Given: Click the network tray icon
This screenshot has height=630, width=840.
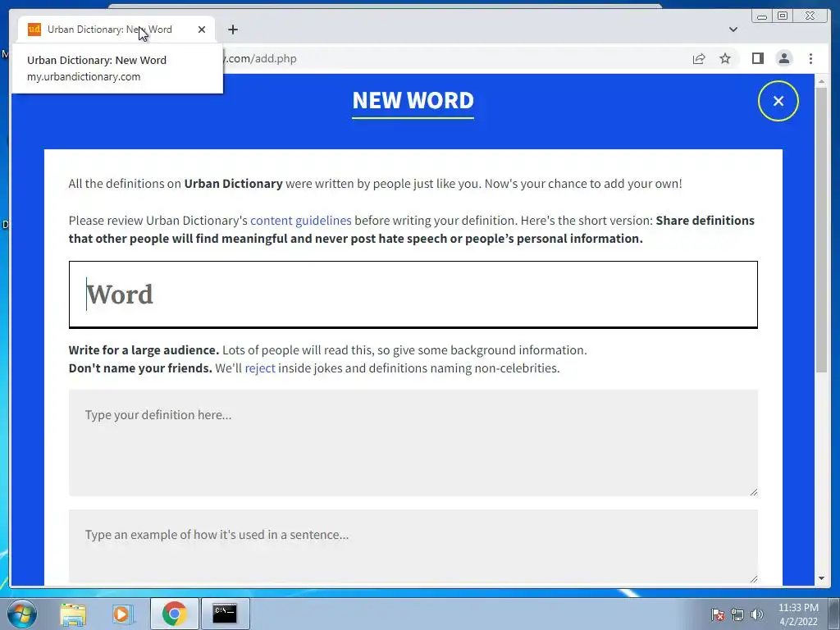Looking at the screenshot, I should [737, 614].
